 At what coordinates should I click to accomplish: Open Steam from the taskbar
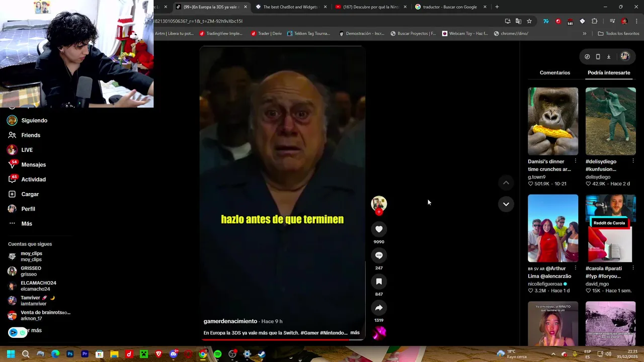pos(262,354)
